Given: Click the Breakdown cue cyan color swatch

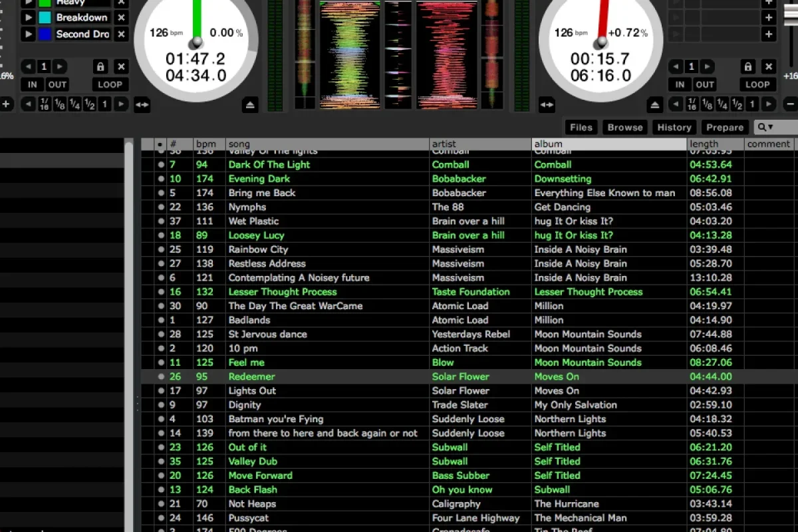Looking at the screenshot, I should (45, 17).
